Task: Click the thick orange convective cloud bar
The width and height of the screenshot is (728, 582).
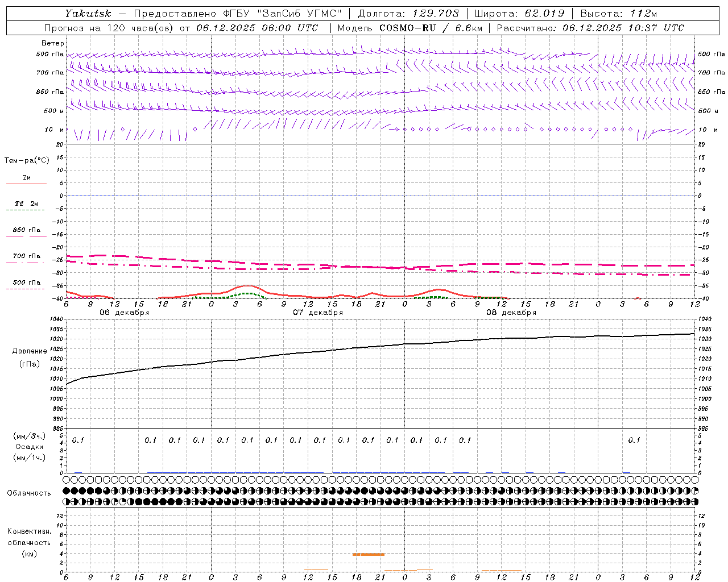Action: point(369,554)
